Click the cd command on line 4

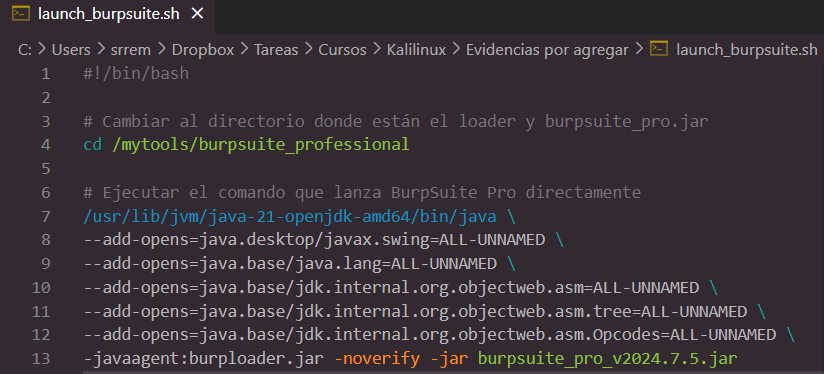93,145
